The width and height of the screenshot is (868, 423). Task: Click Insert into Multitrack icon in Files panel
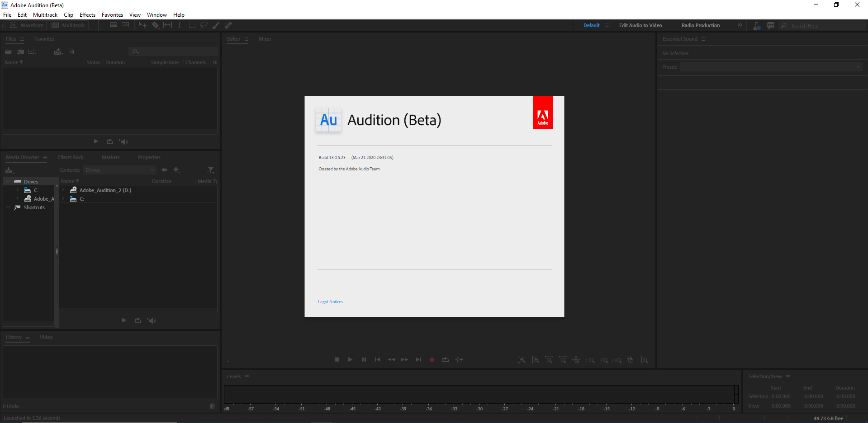[x=58, y=52]
